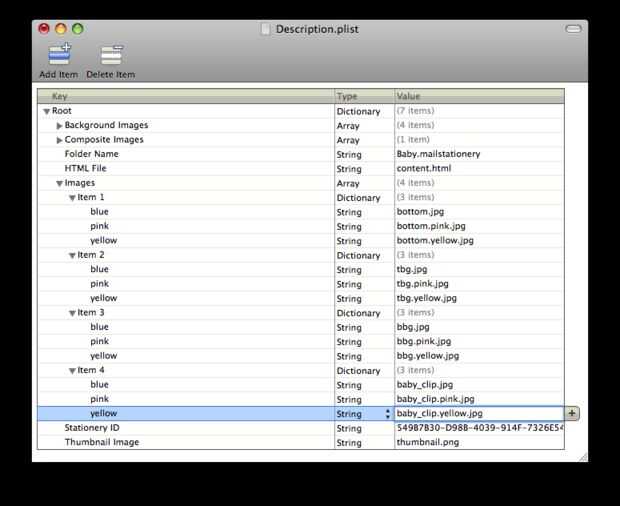Image resolution: width=620 pixels, height=506 pixels.
Task: Click the bbg.jpg value
Action: click(413, 327)
